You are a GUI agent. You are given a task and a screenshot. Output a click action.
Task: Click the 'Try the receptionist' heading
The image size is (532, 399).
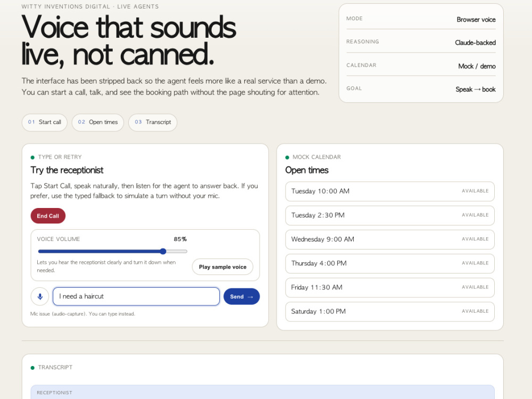[67, 170]
